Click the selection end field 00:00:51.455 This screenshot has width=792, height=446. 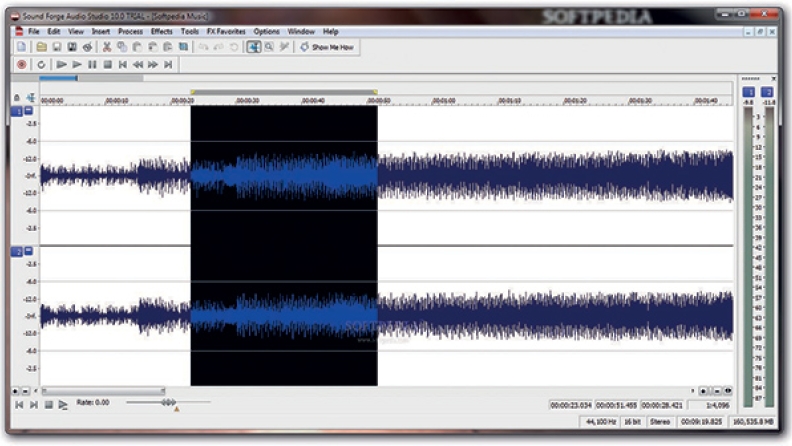pyautogui.click(x=616, y=405)
